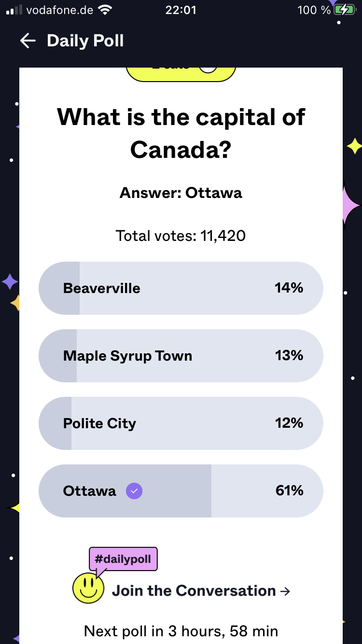Tap the back arrow icon
Screen dimensions: 362x644
tap(28, 41)
